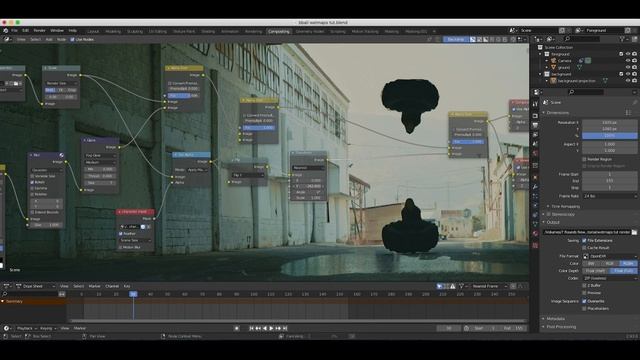The height and width of the screenshot is (360, 640).
Task: Click the resolution percentage slider
Action: 609,136
